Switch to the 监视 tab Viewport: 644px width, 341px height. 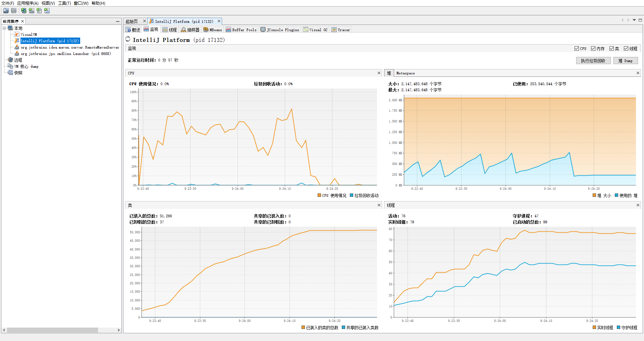pyautogui.click(x=151, y=30)
